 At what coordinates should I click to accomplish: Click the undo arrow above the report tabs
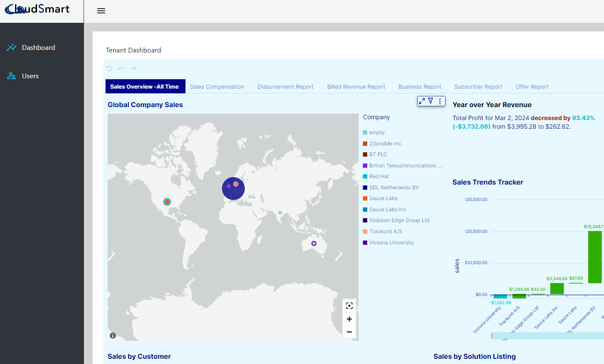(x=121, y=68)
